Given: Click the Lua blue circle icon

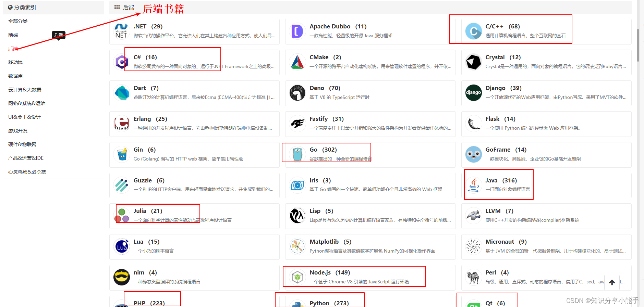Looking at the screenshot, I should point(121,246).
